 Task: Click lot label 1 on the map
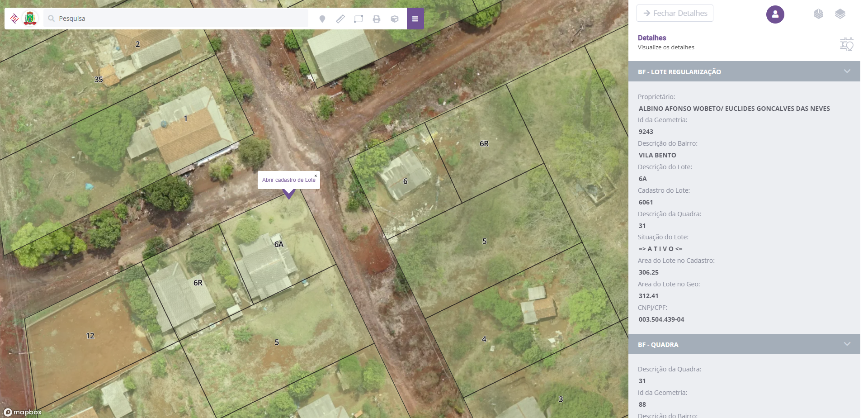pyautogui.click(x=185, y=119)
